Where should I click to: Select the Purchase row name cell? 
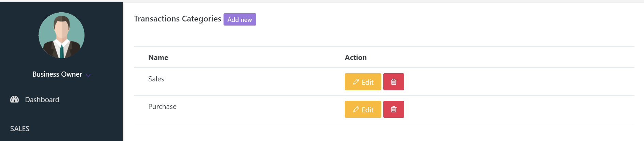[x=162, y=107]
